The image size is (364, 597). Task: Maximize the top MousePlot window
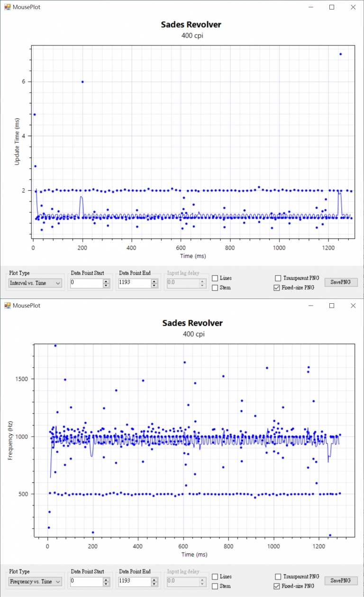[x=332, y=7]
